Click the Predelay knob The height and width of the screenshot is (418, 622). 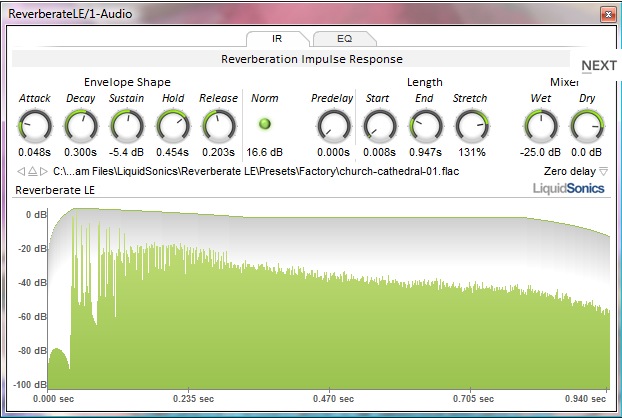[x=330, y=125]
